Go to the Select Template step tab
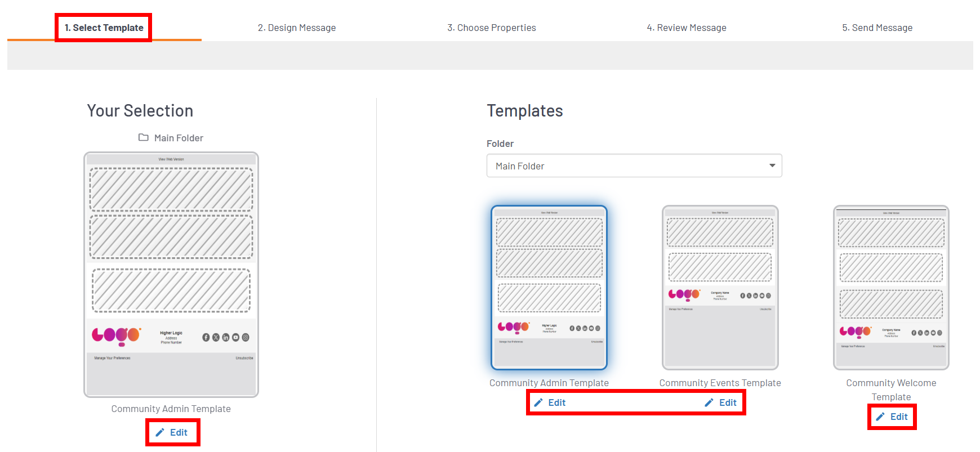 coord(104,28)
